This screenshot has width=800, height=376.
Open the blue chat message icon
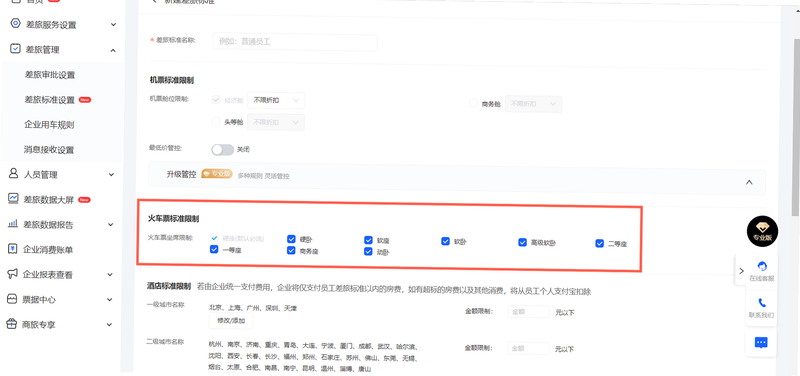(x=761, y=342)
